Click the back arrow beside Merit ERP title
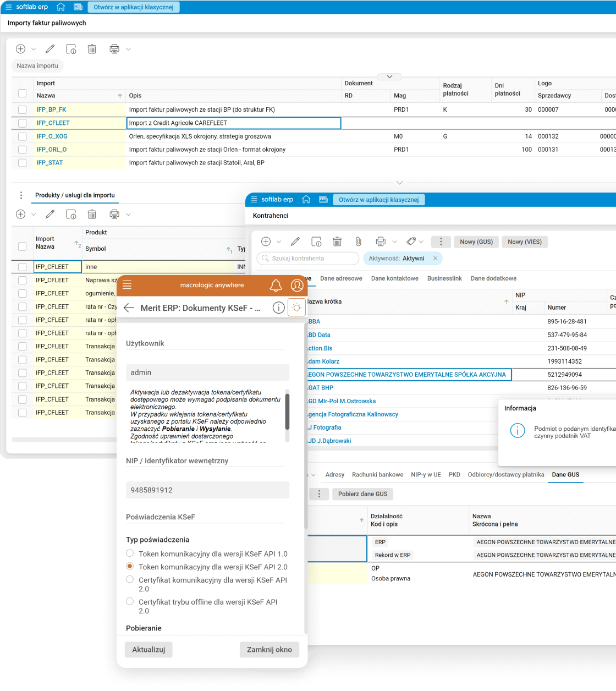 pos(129,308)
